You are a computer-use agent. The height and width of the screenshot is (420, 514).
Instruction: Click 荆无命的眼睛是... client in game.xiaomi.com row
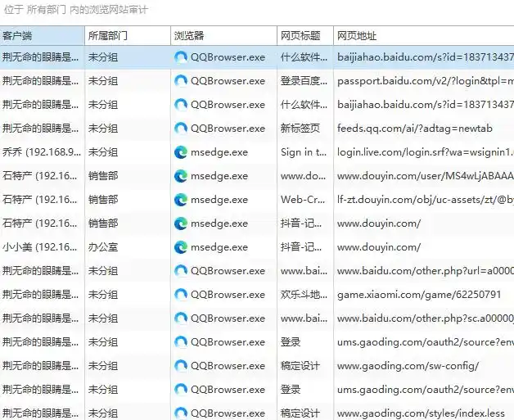pyautogui.click(x=41, y=295)
